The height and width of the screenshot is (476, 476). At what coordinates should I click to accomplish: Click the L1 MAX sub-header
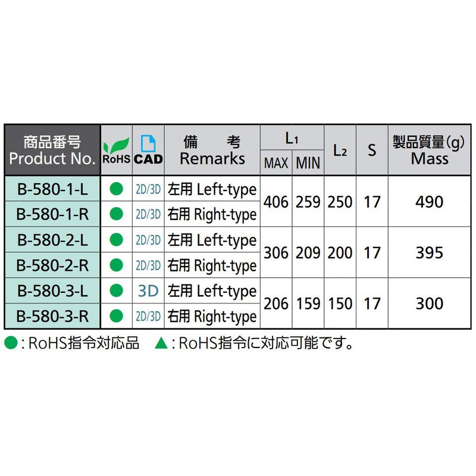pos(276,163)
